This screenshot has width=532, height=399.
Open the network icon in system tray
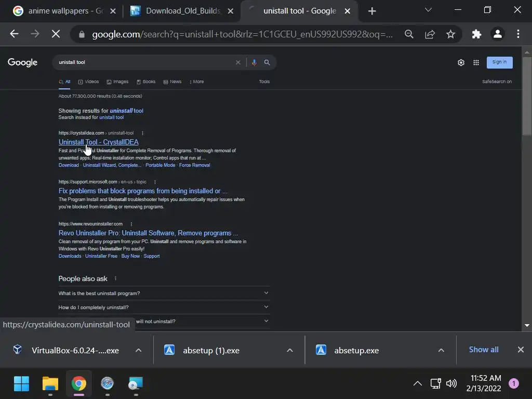436,384
